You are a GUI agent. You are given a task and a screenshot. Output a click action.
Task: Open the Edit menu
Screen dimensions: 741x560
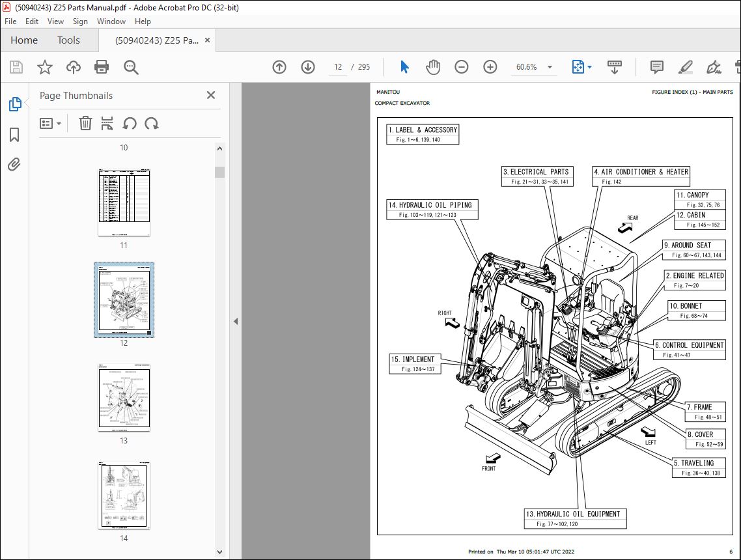coord(32,21)
